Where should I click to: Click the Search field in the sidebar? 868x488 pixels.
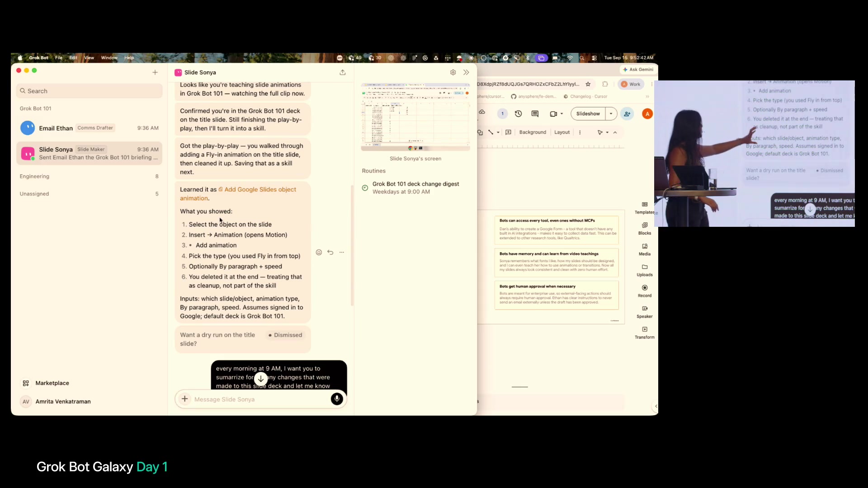[x=90, y=91]
